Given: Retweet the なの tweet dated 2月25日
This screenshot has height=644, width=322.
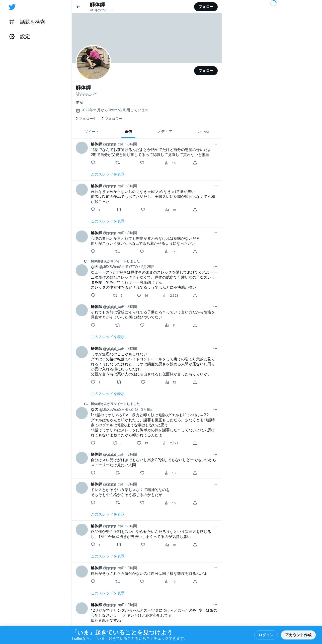Looking at the screenshot, I should point(115,295).
